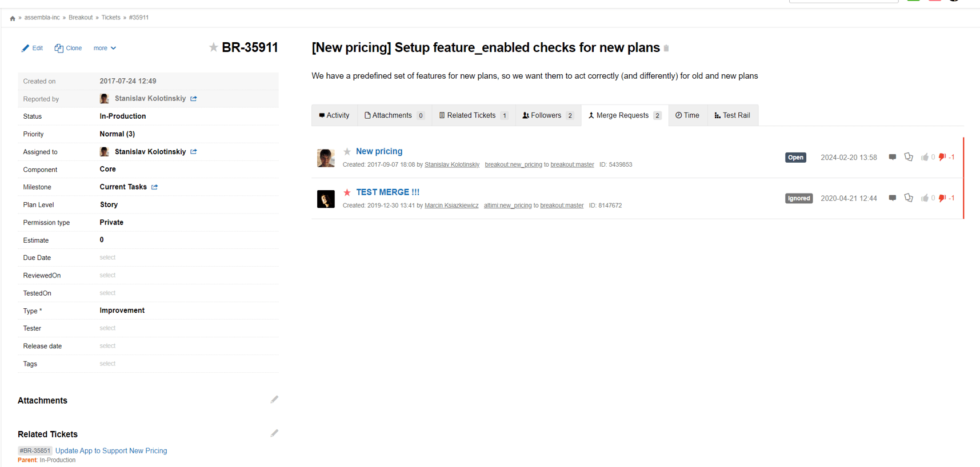The image size is (980, 467).
Task: Click thumbs-down icon on TEST MERGE request
Action: tap(942, 198)
